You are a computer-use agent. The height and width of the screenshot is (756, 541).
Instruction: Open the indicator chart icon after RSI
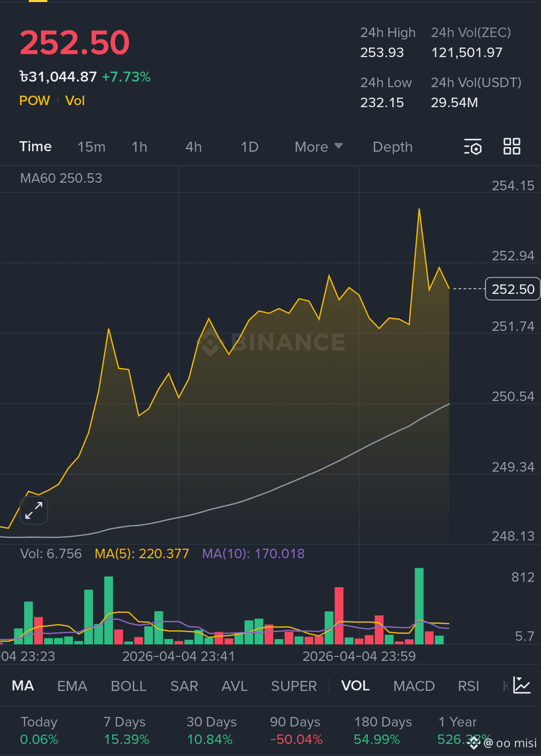[521, 685]
